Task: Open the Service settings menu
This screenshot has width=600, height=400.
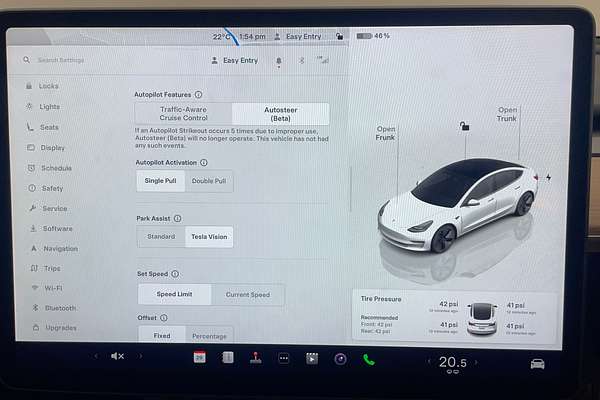Action: (48, 208)
